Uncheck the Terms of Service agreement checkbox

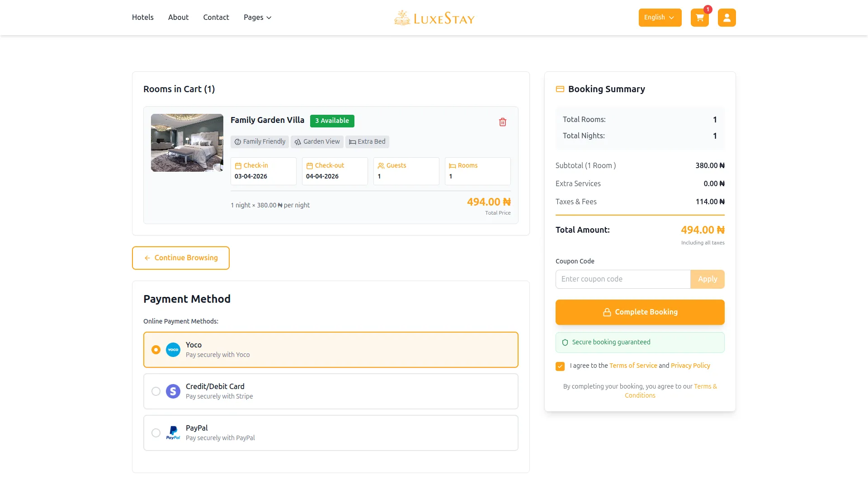click(560, 366)
